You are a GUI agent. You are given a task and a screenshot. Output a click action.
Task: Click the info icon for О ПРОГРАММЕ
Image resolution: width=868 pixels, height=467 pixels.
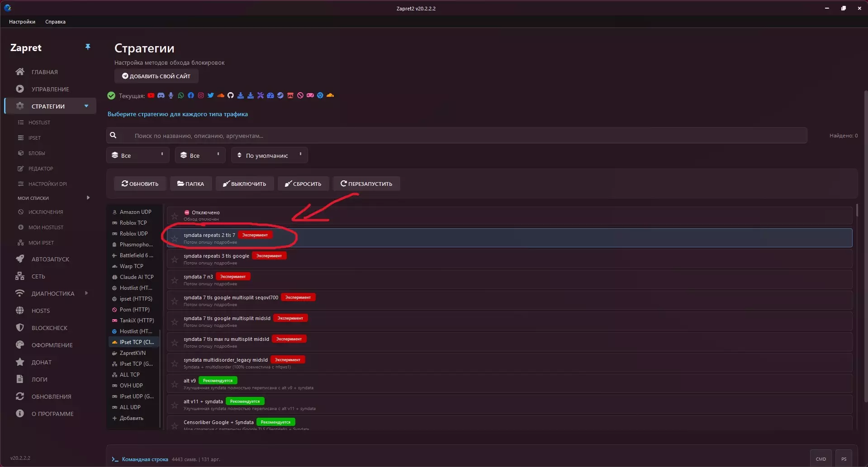click(x=20, y=414)
